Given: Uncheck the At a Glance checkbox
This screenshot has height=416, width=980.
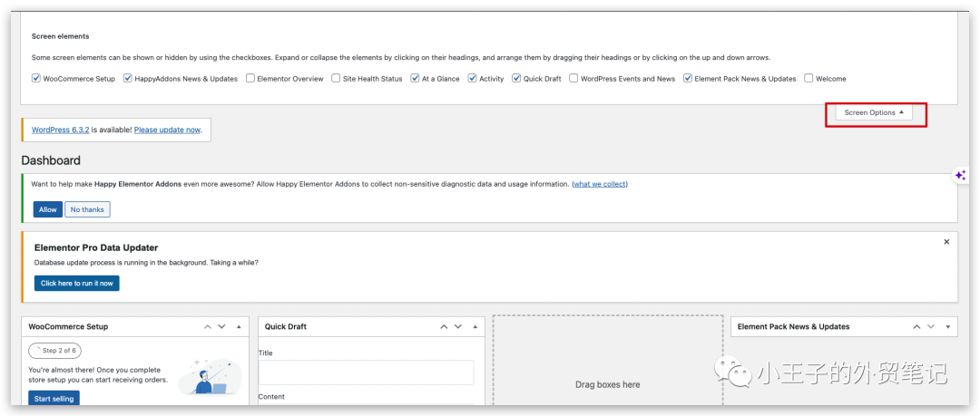Looking at the screenshot, I should [x=415, y=79].
